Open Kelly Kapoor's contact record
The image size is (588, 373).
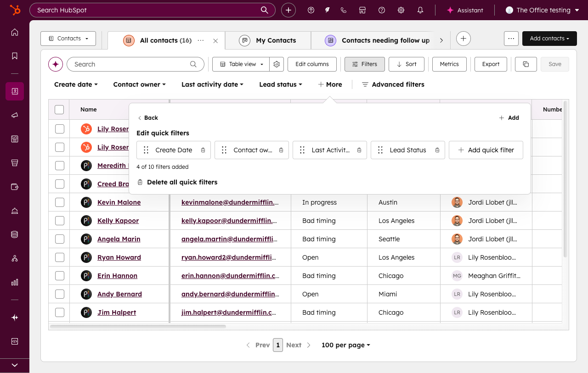pyautogui.click(x=118, y=220)
